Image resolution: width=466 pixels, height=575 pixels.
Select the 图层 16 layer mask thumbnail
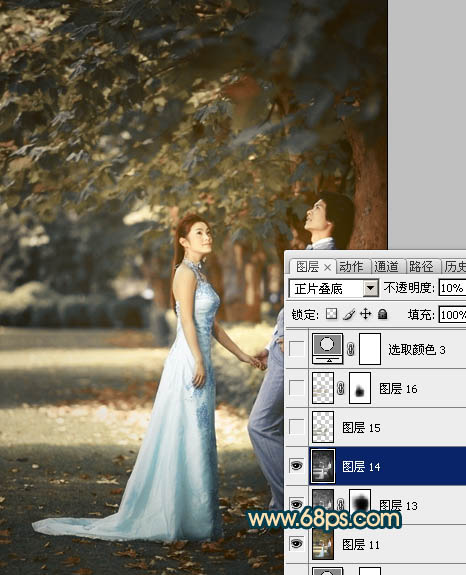pyautogui.click(x=360, y=388)
